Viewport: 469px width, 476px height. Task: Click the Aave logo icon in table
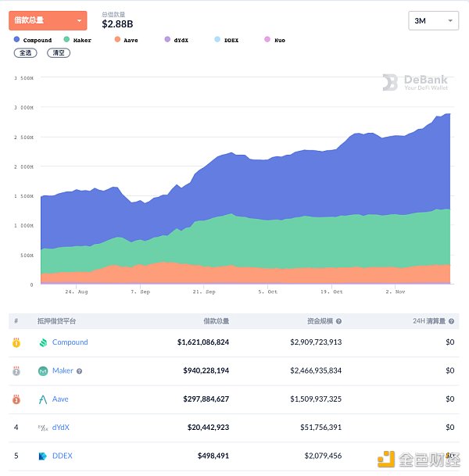pos(43,399)
